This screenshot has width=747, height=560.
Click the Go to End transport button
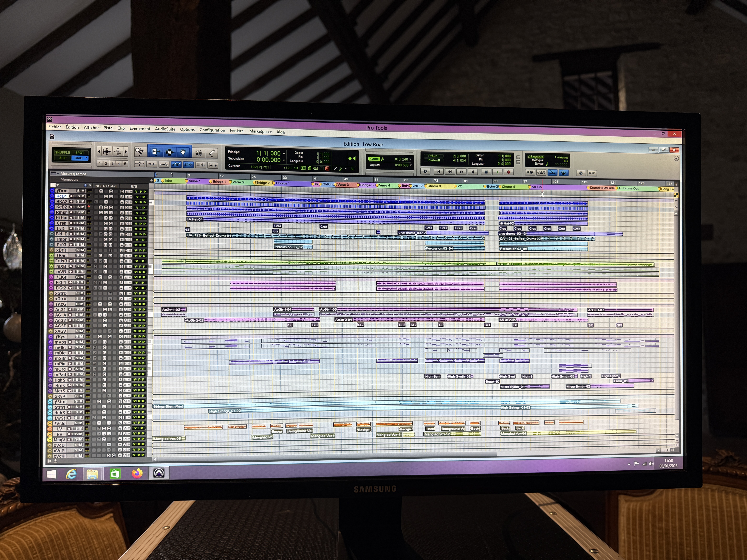tap(473, 172)
